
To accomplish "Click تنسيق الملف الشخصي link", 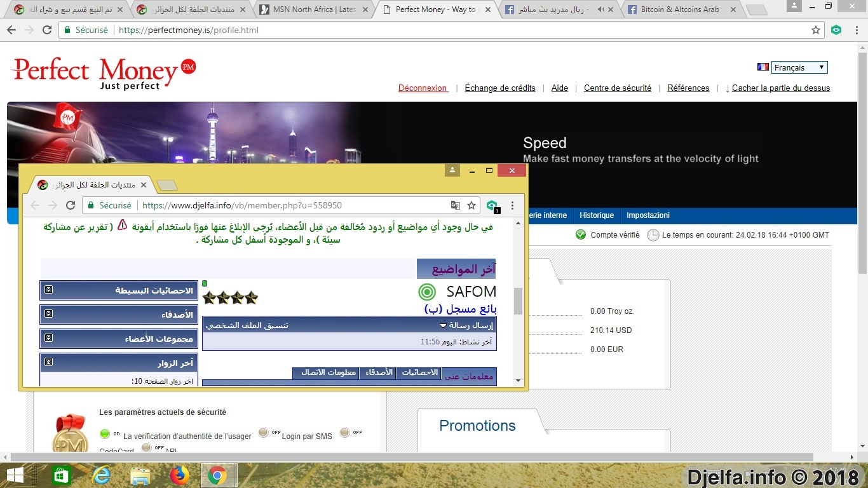I will [247, 325].
